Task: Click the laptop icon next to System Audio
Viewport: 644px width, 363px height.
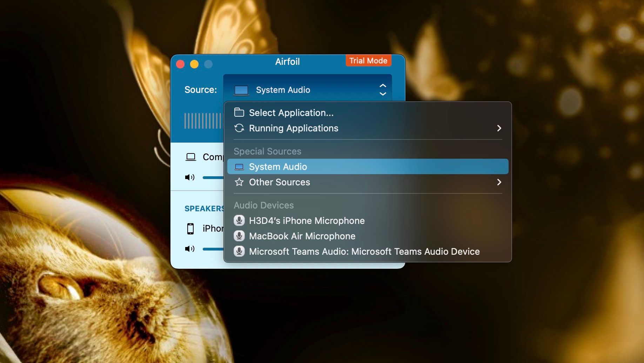Action: 239,166
